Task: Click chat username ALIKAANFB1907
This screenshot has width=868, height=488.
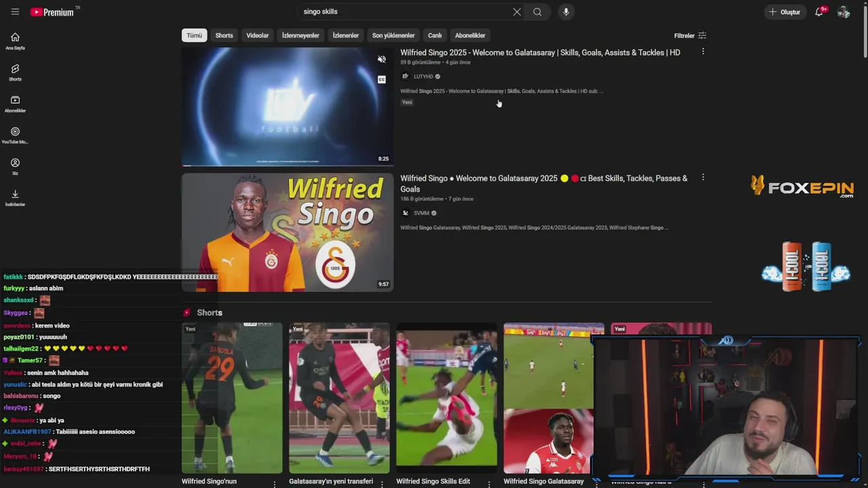Action: (27, 431)
